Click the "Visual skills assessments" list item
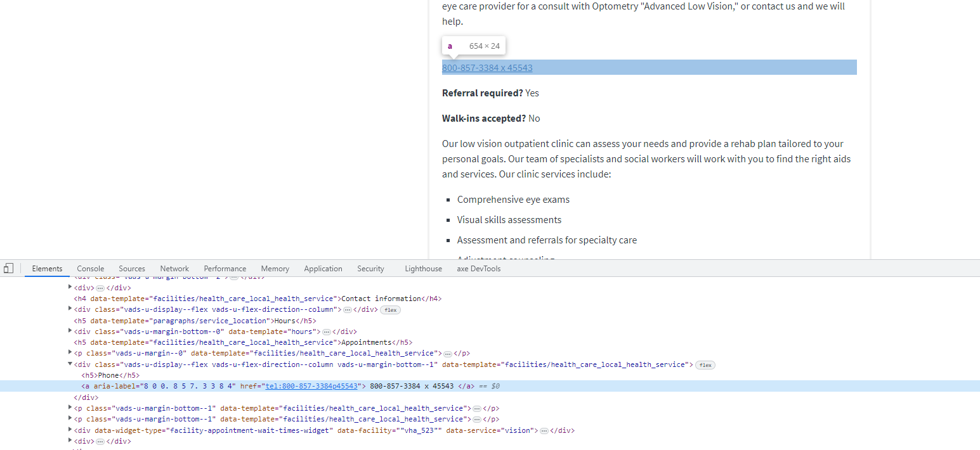 point(509,220)
